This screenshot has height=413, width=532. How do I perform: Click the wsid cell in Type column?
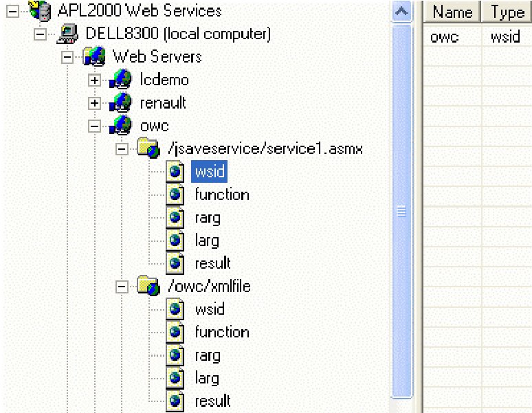point(507,36)
